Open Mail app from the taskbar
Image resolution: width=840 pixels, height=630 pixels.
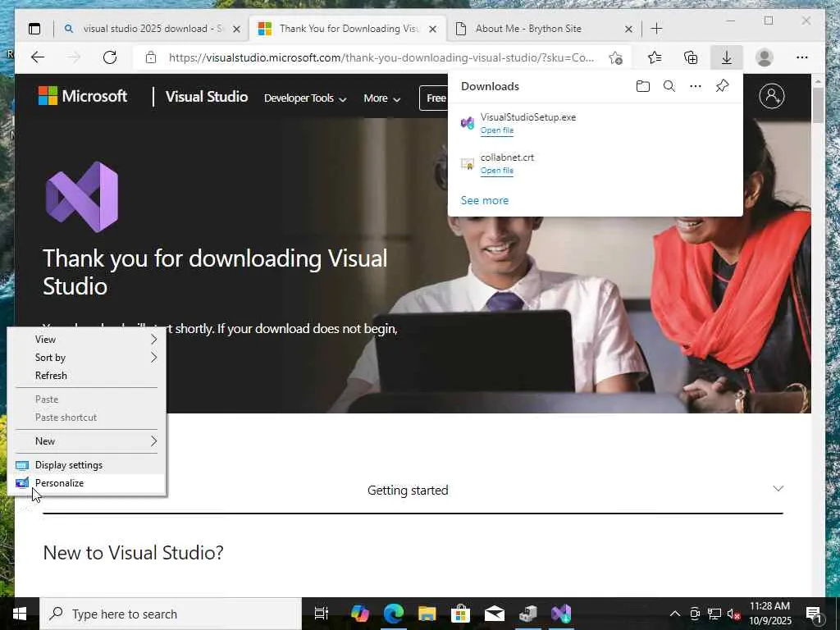494,614
